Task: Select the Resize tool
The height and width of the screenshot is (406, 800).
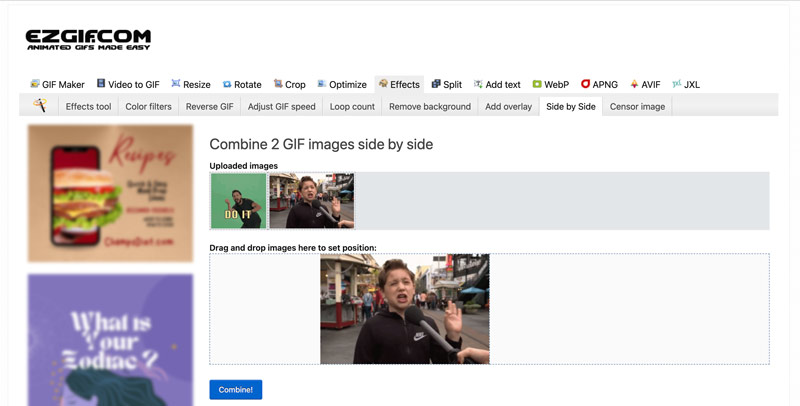Action: click(190, 85)
